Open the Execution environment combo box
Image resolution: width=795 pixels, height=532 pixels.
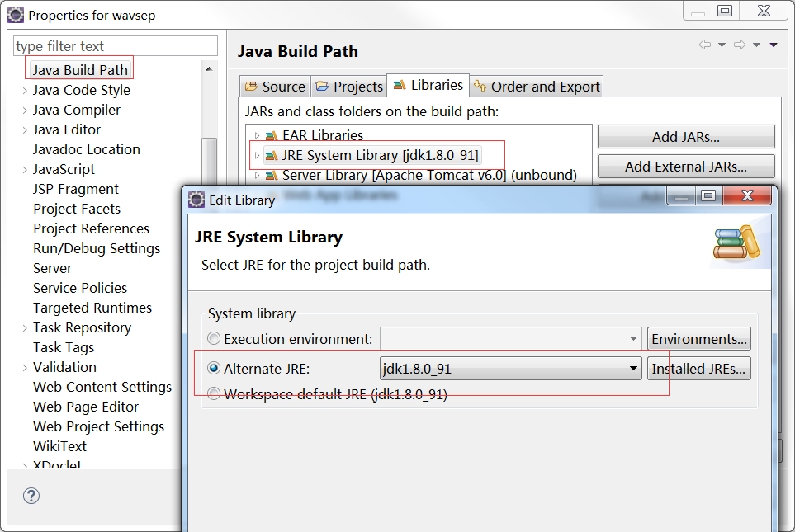(x=510, y=338)
